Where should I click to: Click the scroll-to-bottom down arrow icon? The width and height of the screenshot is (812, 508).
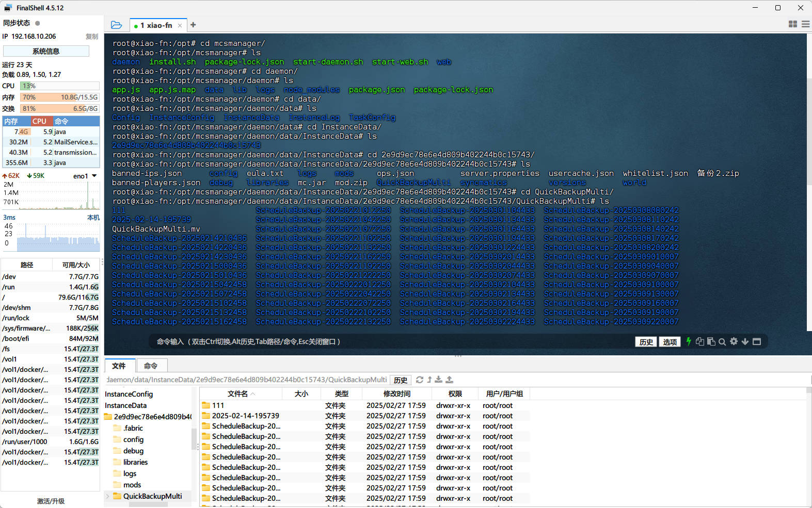tap(745, 341)
